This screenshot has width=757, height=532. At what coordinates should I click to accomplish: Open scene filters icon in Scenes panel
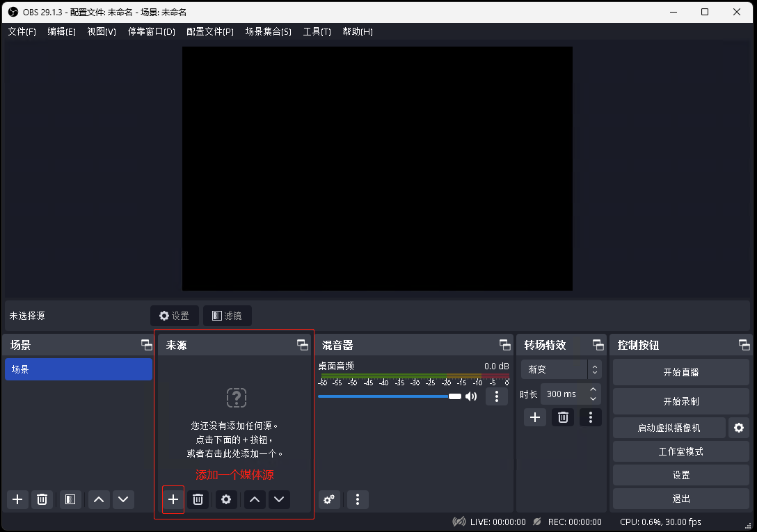click(70, 499)
